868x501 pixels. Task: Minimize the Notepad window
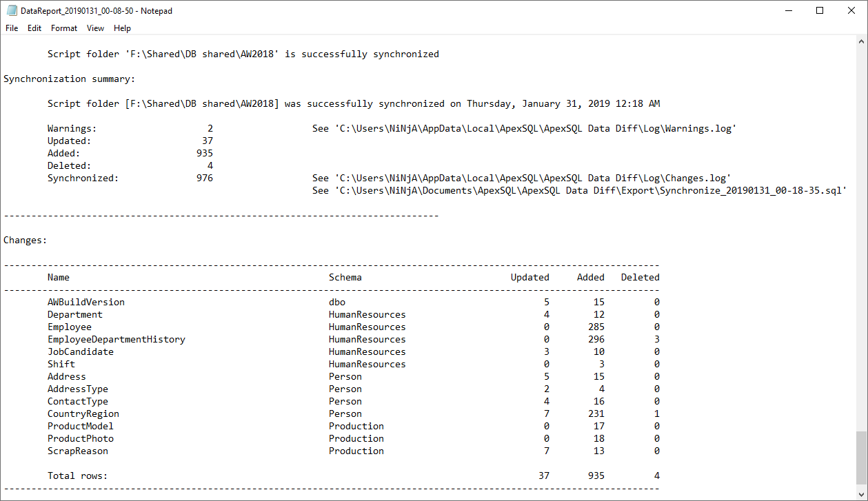(x=788, y=10)
